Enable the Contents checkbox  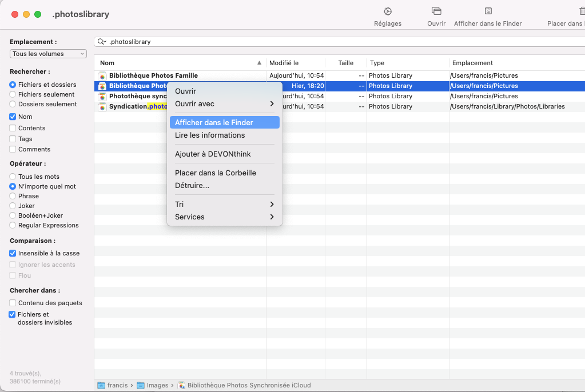tap(13, 129)
